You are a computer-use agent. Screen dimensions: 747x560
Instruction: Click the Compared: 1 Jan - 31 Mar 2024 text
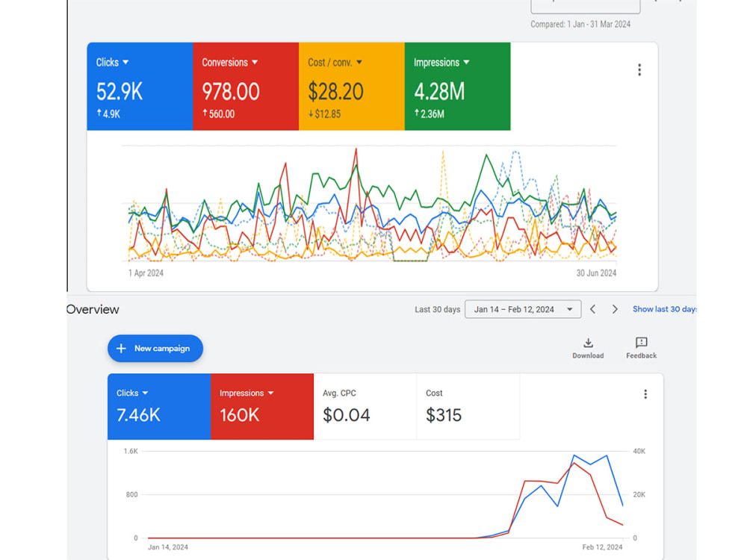[580, 25]
